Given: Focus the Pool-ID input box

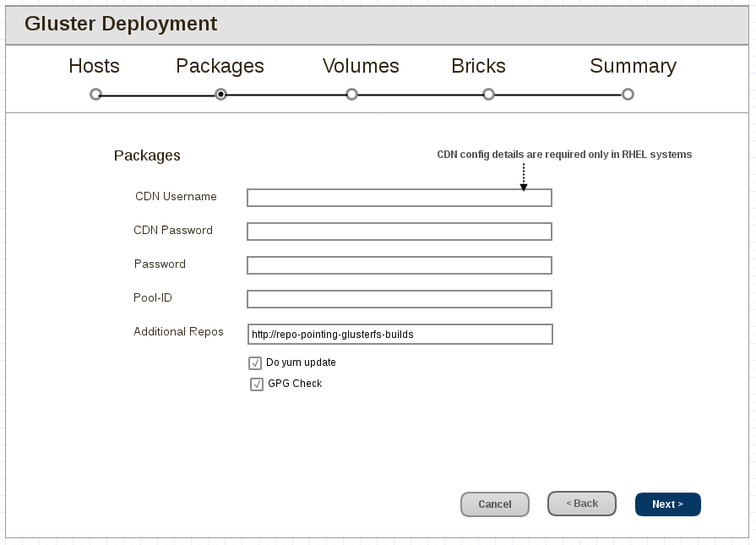Looking at the screenshot, I should [x=399, y=298].
